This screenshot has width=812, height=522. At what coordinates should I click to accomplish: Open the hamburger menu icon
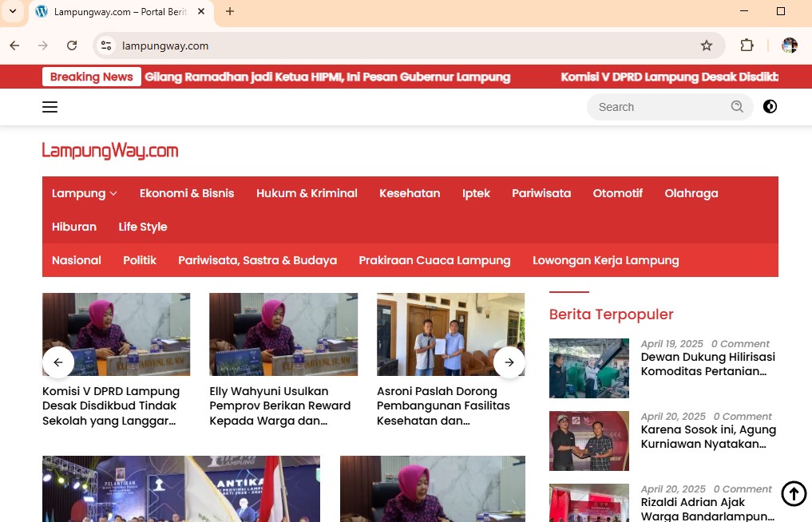[50, 107]
